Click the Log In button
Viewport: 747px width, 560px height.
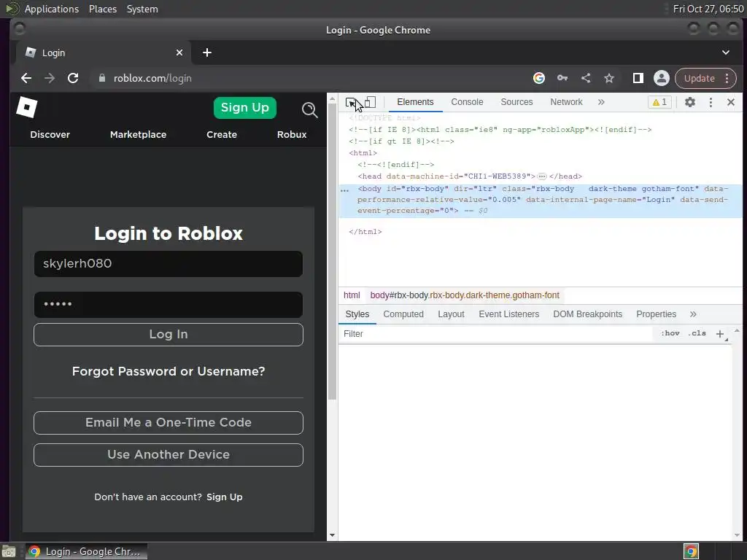point(169,334)
